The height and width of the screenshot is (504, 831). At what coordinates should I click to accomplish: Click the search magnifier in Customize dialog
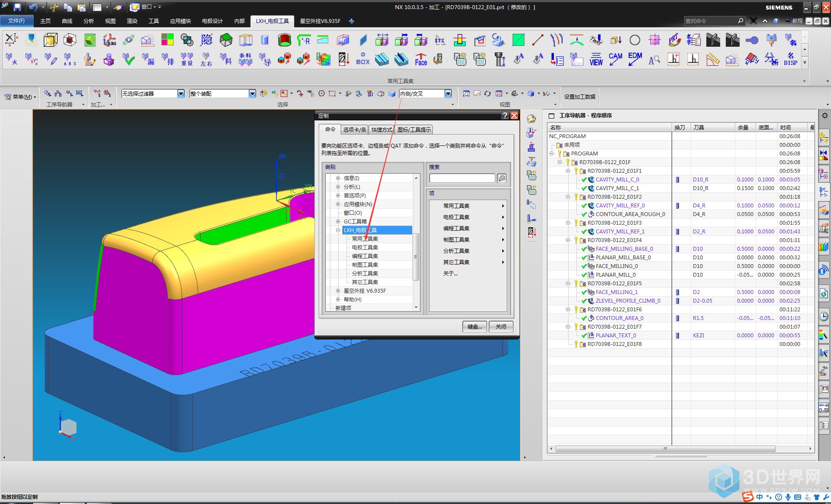[x=502, y=178]
